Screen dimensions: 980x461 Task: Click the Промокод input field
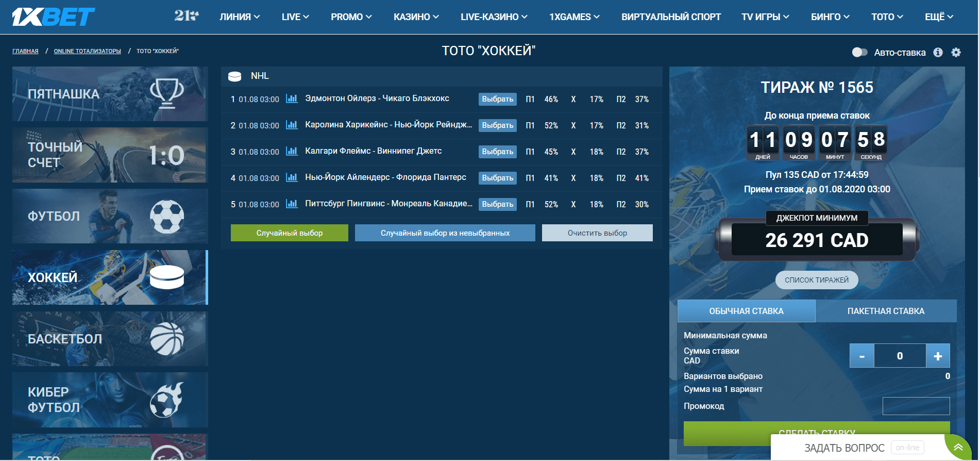coord(916,406)
